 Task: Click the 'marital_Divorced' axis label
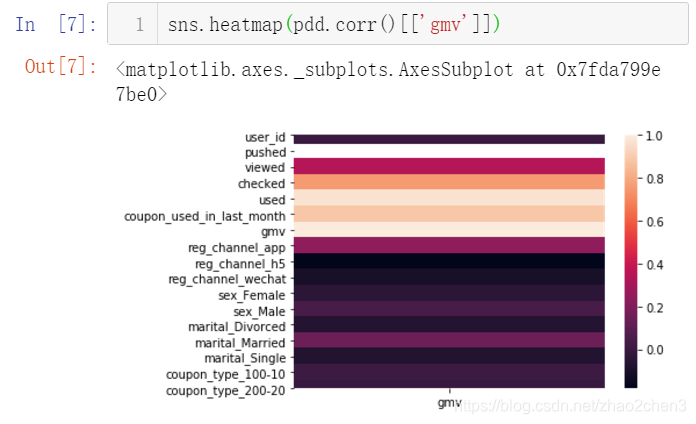pyautogui.click(x=237, y=327)
